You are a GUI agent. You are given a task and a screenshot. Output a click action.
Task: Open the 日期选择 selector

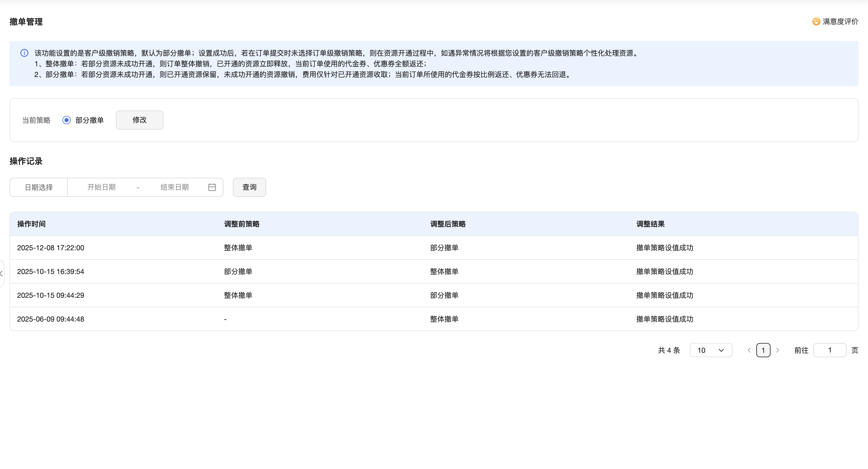[39, 187]
